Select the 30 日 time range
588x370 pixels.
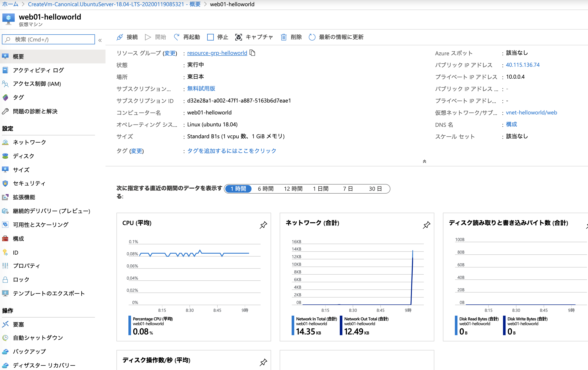point(375,189)
